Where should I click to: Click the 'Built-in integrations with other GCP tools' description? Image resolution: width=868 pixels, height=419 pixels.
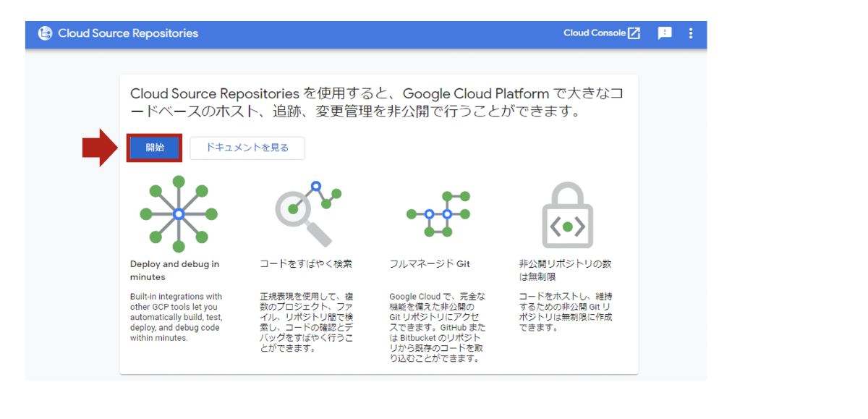[176, 317]
